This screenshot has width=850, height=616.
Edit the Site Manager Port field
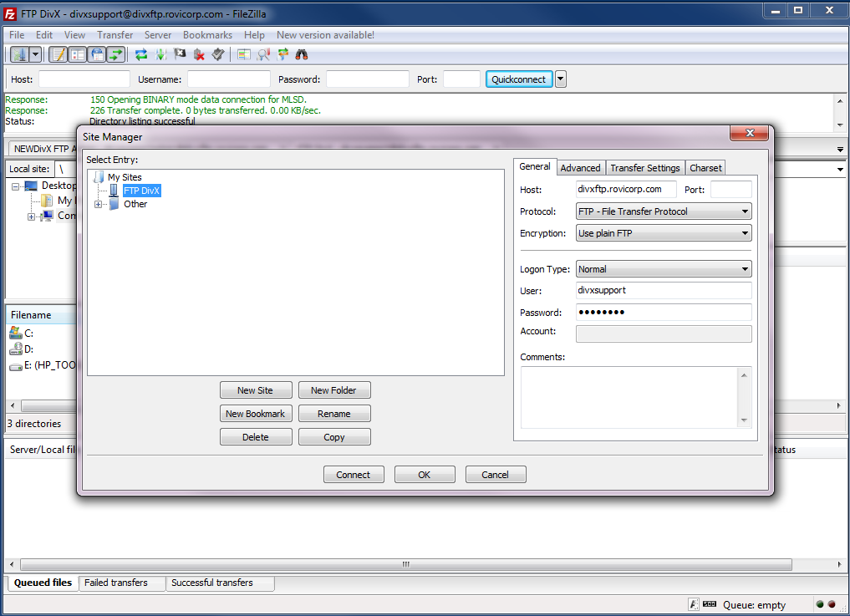coord(730,189)
